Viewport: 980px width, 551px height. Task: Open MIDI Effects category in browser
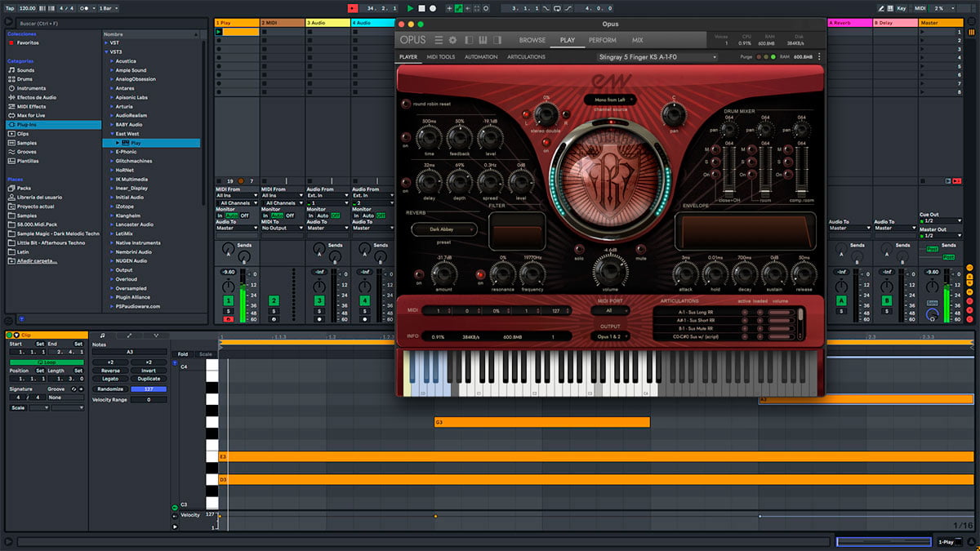31,106
